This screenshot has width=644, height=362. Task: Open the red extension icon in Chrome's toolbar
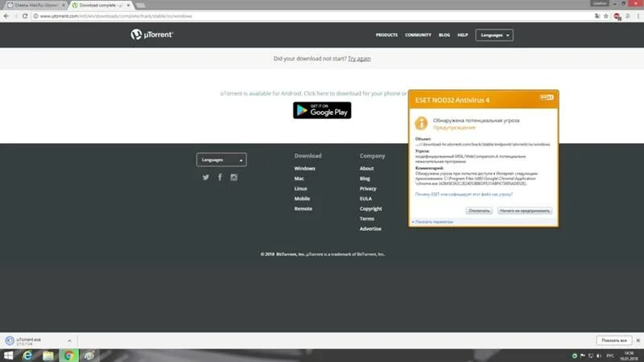pos(617,16)
